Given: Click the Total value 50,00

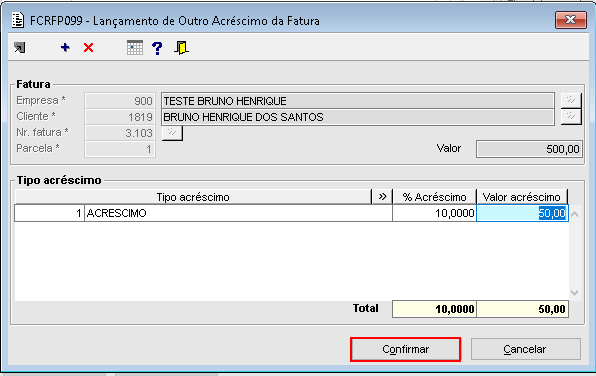Looking at the screenshot, I should [523, 309].
